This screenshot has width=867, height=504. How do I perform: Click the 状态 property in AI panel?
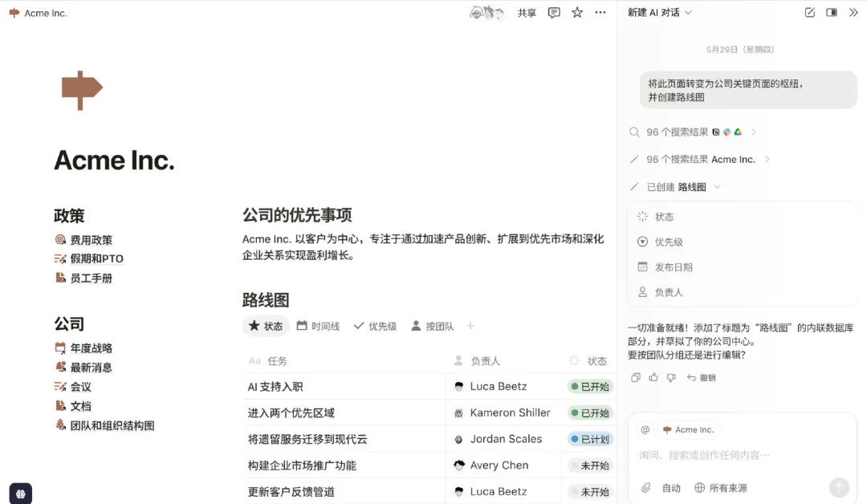coord(655,217)
